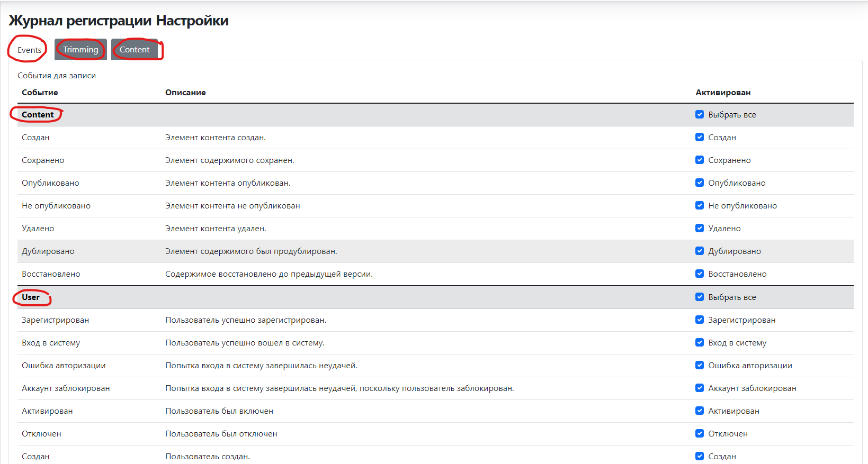Toggle Content group 'Выбрать все' checkbox
This screenshot has height=464, width=868.
pos(700,115)
